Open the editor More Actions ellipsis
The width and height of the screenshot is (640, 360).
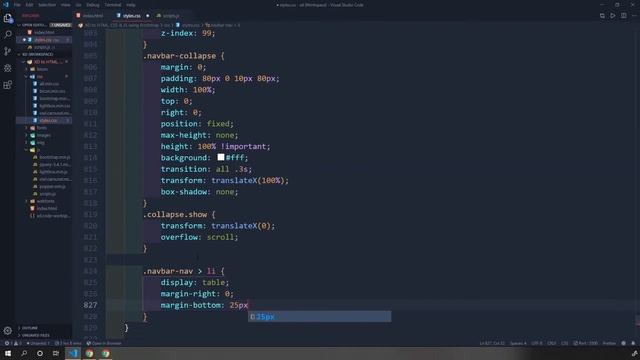coord(634,16)
